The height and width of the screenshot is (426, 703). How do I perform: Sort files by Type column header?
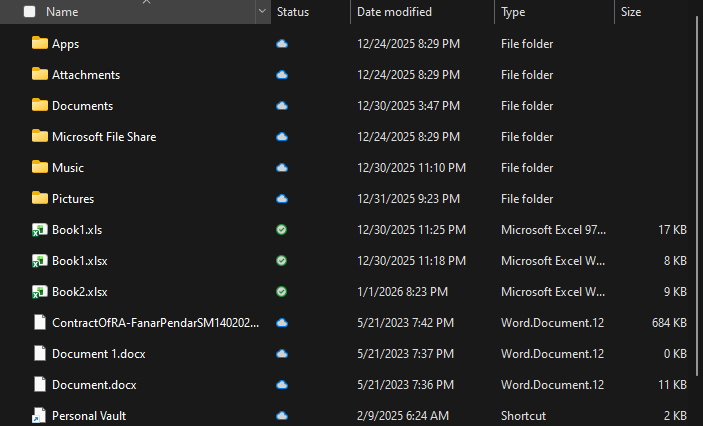tap(513, 12)
